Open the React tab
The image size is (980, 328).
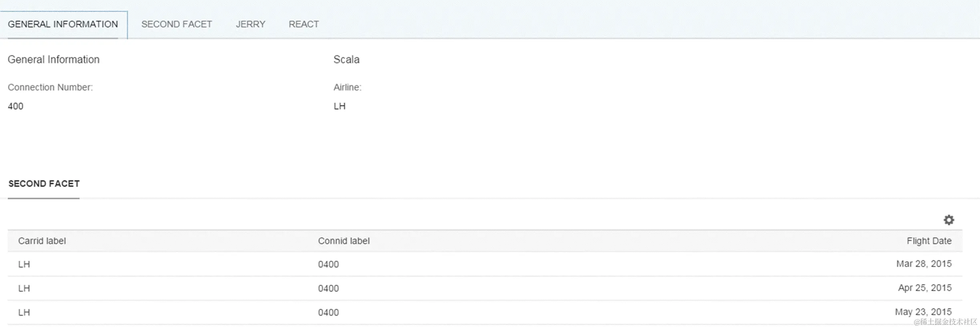[x=304, y=24]
